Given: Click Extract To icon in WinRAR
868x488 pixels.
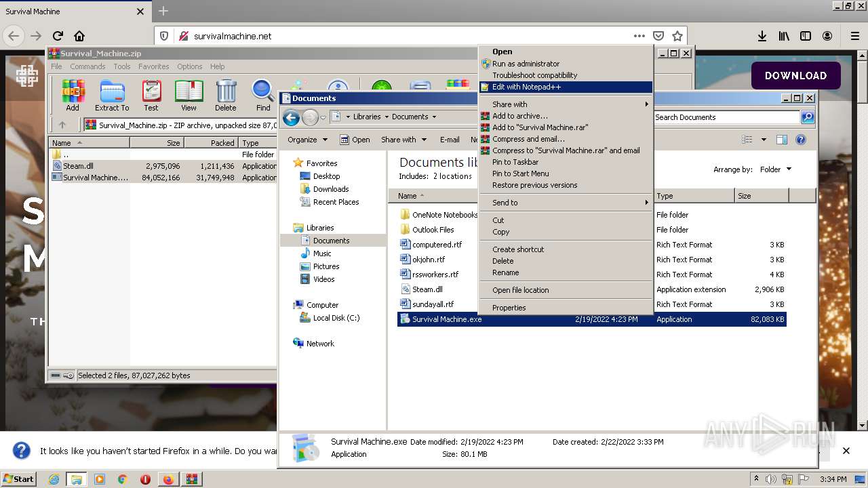Looking at the screenshot, I should [112, 95].
